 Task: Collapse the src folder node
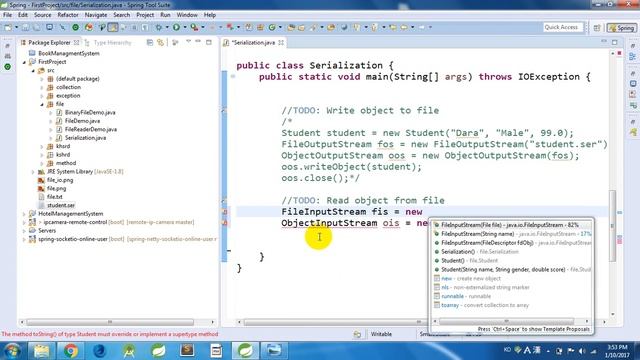click(x=33, y=71)
